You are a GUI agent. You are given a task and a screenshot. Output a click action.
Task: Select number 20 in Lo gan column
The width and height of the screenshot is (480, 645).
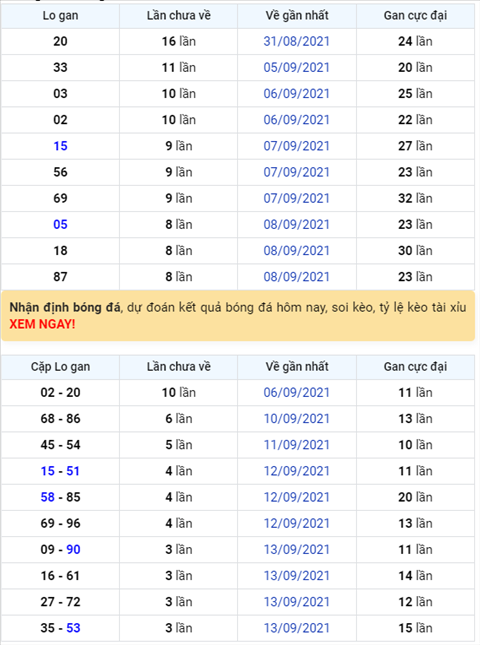(60, 41)
